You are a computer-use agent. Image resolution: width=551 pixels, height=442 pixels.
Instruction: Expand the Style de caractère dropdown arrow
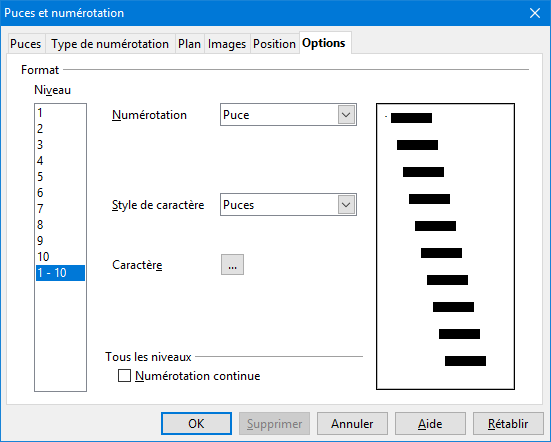click(346, 205)
